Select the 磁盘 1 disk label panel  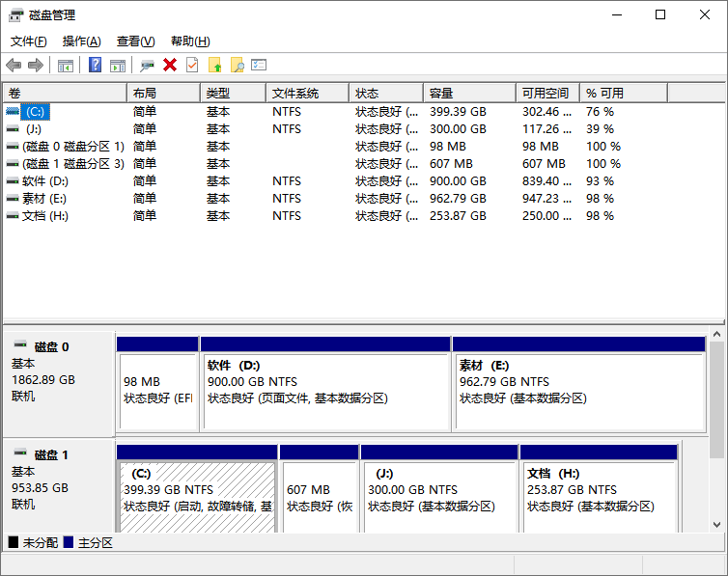[x=59, y=485]
